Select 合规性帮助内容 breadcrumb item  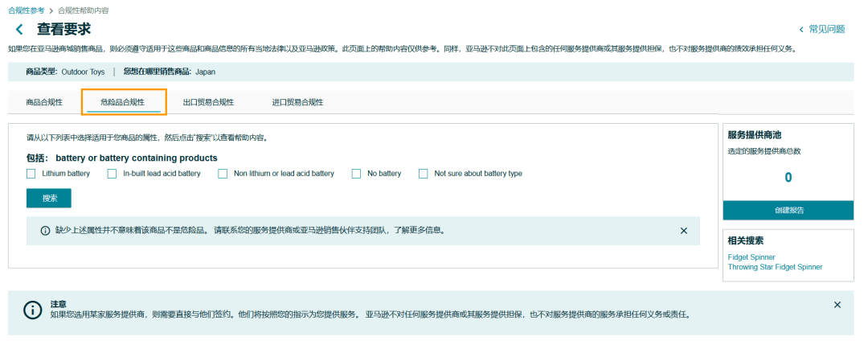[84, 10]
